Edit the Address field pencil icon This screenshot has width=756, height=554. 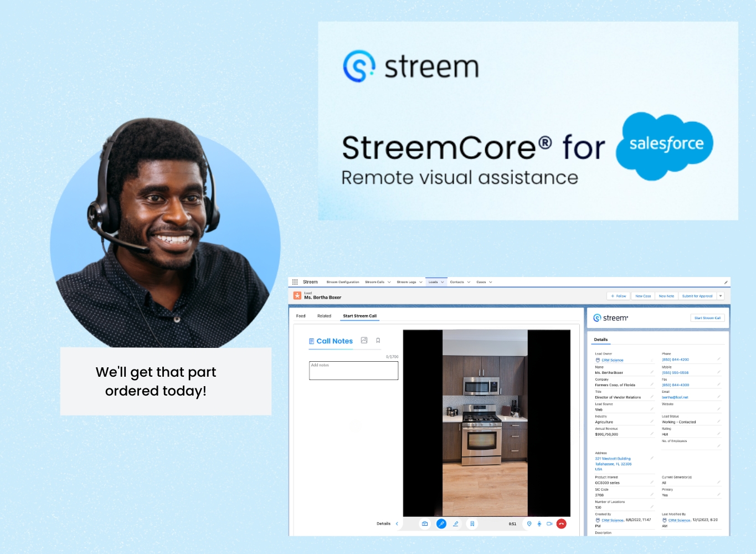click(652, 458)
